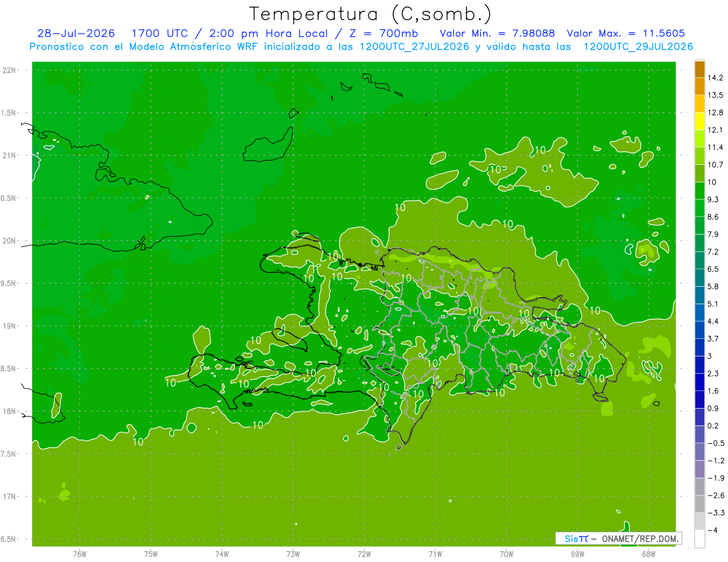This screenshot has width=728, height=562.
Task: Pick the blue band between 3 and 3.7
Action: pos(699,347)
